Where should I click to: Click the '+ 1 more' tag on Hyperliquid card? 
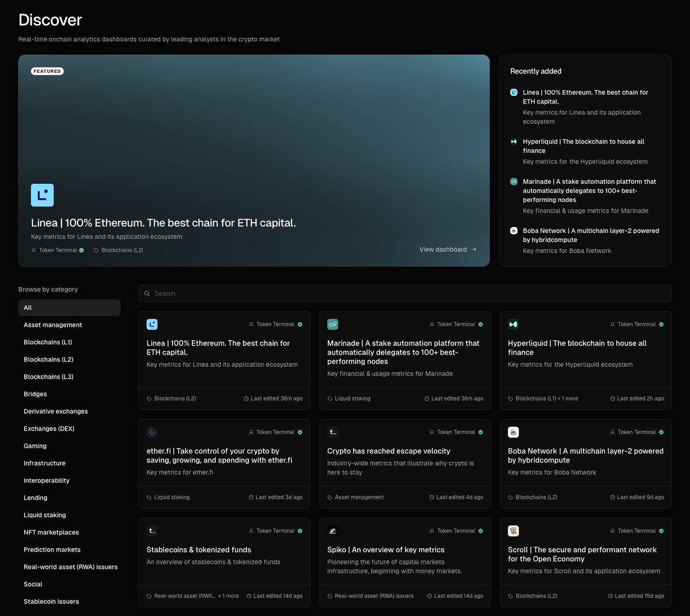coord(568,399)
